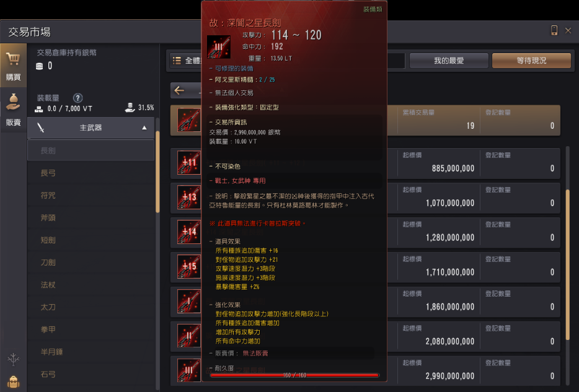The width and height of the screenshot is (579, 392).
Task: Click the list icon beside 全體
Action: click(x=177, y=61)
